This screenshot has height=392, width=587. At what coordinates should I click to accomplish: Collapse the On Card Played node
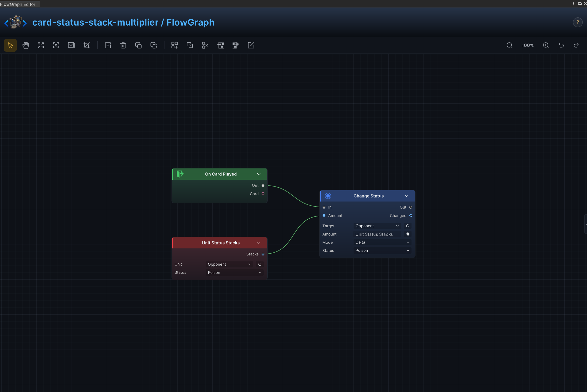pyautogui.click(x=259, y=174)
